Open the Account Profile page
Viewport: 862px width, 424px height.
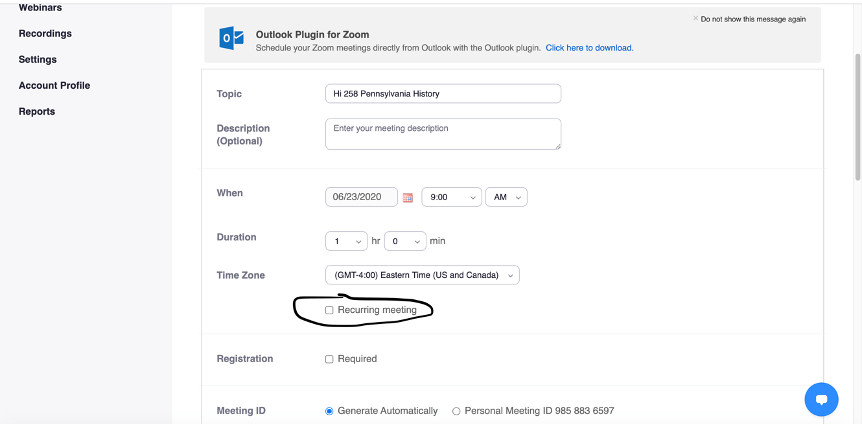(x=54, y=85)
